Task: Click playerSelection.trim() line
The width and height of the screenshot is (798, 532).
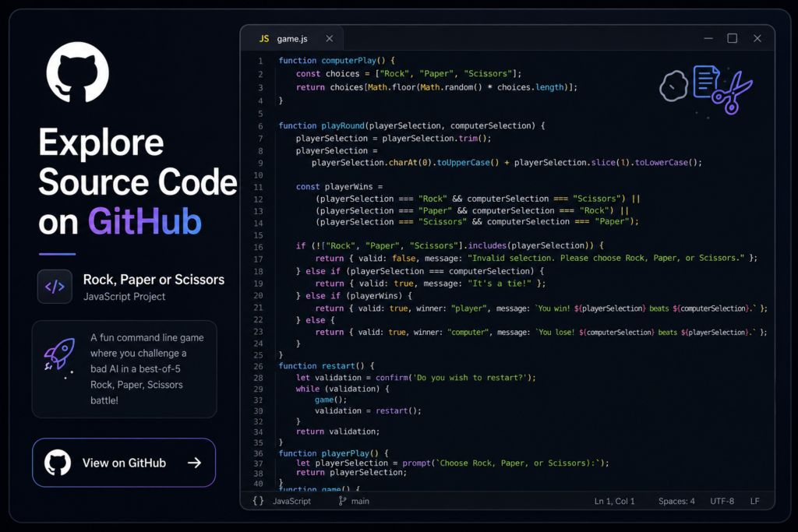Action: click(394, 139)
